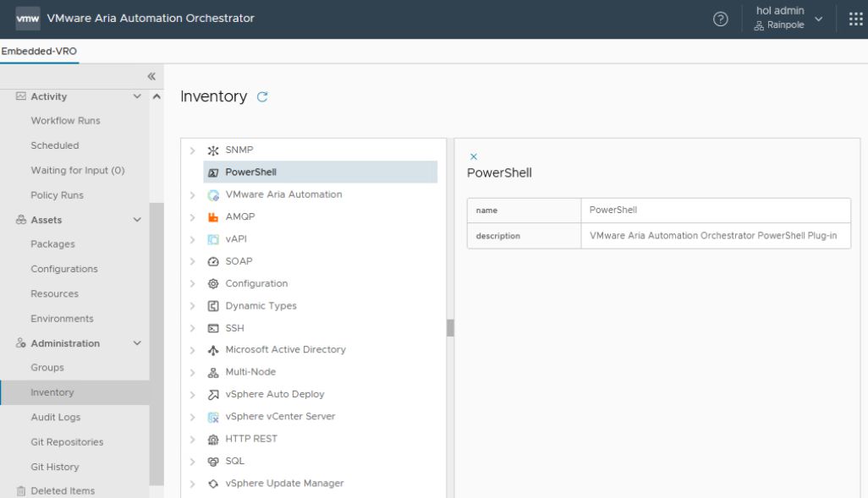Expand the SOAP tree node

point(192,261)
